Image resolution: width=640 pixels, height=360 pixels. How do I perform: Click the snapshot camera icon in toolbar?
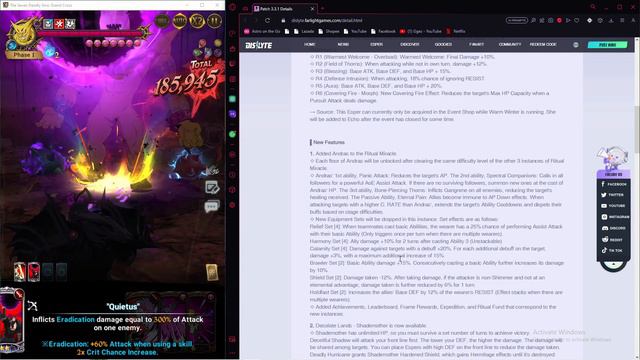pos(551,20)
